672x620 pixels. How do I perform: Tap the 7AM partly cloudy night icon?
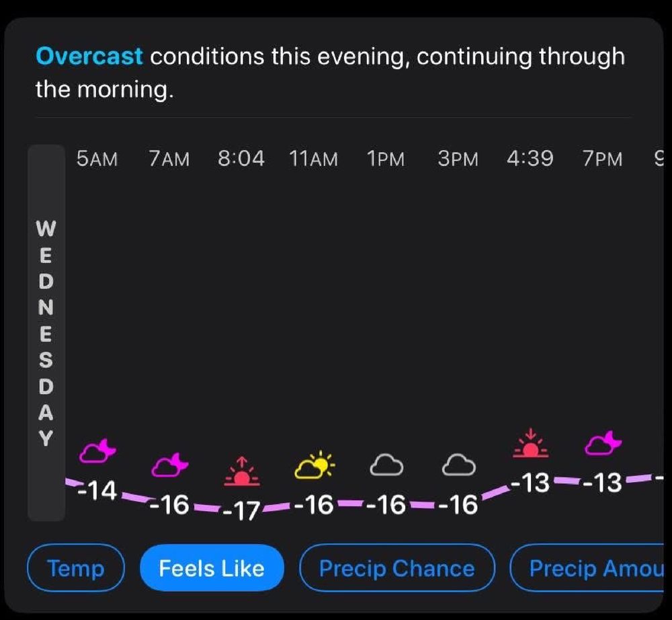[x=170, y=465]
